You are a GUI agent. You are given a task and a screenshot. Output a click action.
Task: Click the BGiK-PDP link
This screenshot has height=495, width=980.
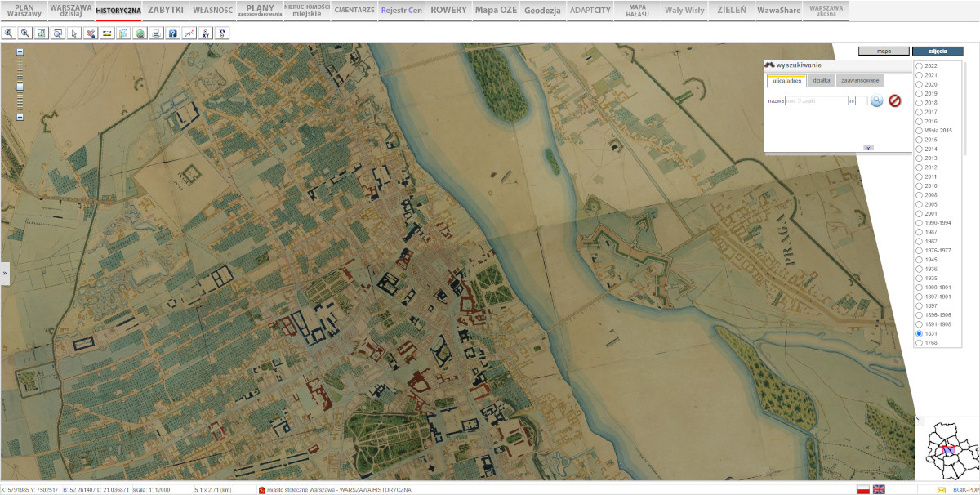pyautogui.click(x=965, y=490)
